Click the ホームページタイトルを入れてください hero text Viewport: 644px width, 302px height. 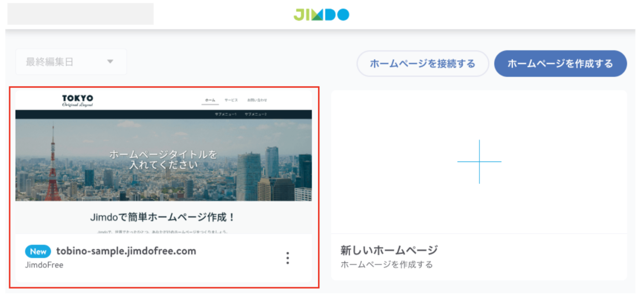click(x=163, y=159)
